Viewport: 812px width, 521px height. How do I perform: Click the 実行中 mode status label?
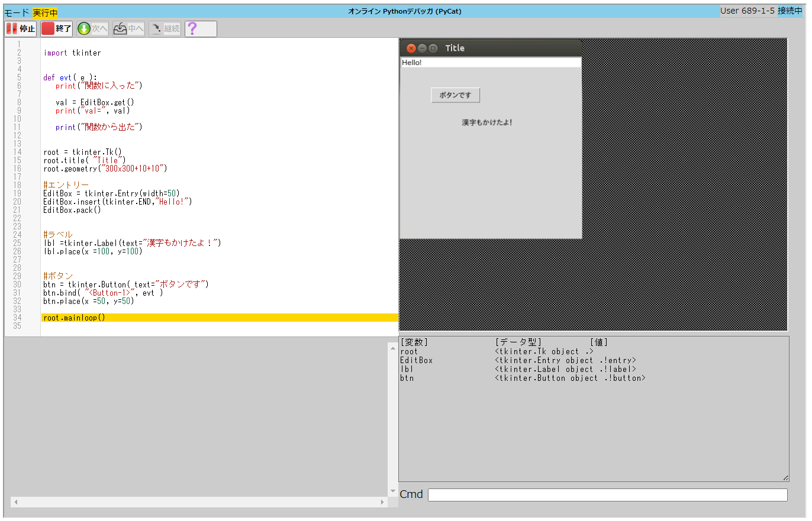click(x=45, y=12)
